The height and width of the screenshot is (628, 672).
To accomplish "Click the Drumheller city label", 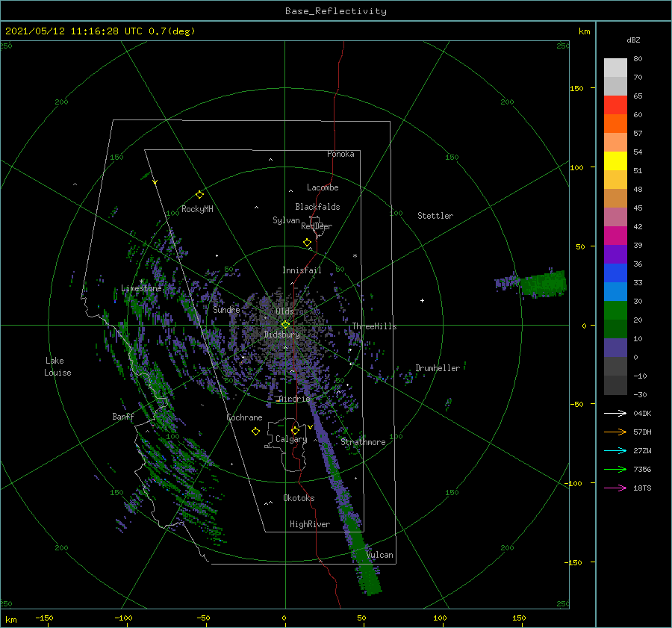I will coord(438,368).
